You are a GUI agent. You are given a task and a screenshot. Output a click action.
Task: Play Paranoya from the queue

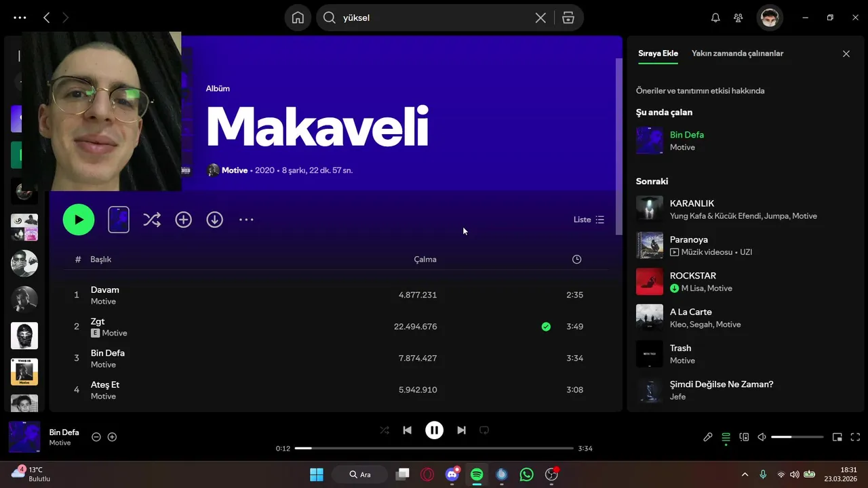[745, 245]
